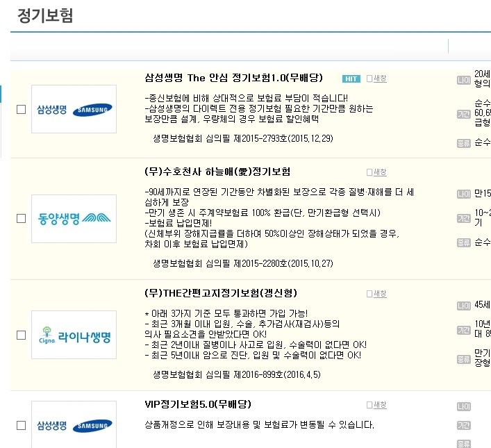Viewport: 491px width, 448px height.
Task: Click the 종류 icon in 수호천사 하늘애 row
Action: tap(463, 243)
